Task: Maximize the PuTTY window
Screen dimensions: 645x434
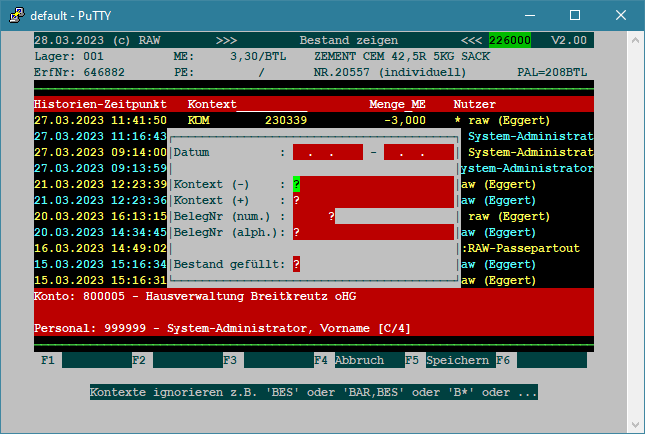Action: coord(575,15)
